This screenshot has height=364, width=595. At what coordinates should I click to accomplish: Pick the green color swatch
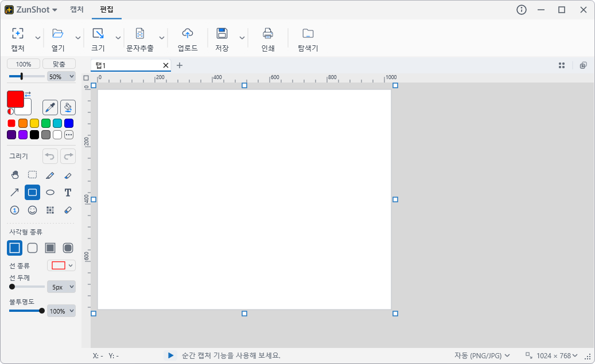click(46, 123)
